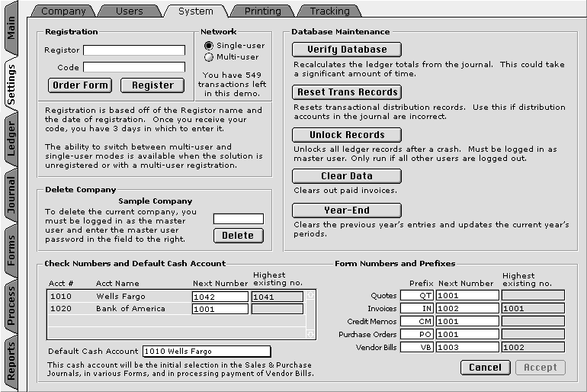587x392 pixels.
Task: Click the Sample Company name text
Action: (156, 201)
